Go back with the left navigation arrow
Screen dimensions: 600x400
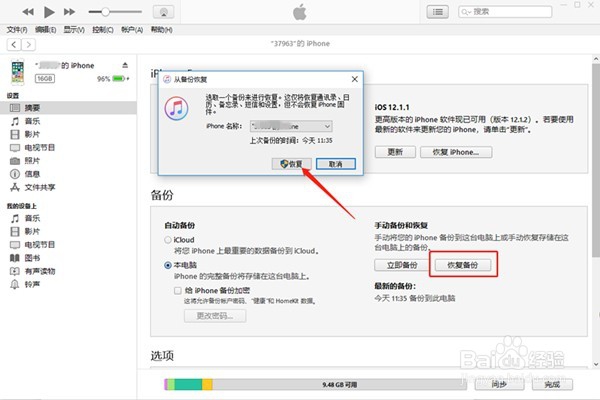point(14,45)
